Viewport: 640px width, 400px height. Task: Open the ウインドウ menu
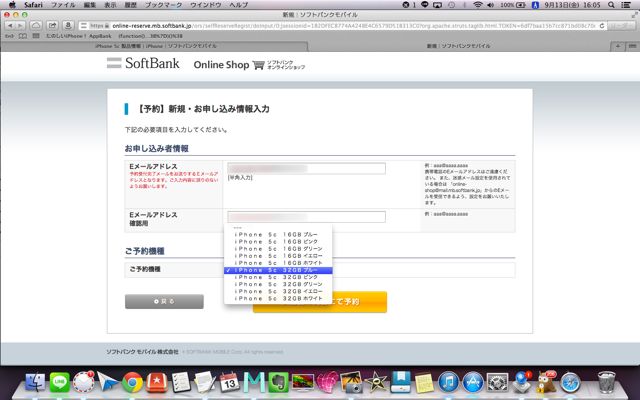[206, 5]
